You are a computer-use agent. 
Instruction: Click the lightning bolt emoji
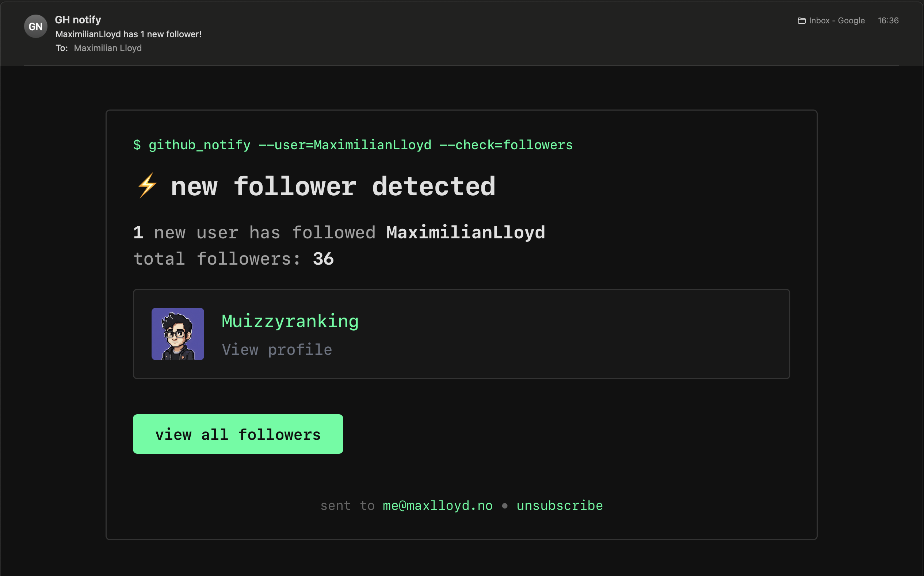(147, 186)
